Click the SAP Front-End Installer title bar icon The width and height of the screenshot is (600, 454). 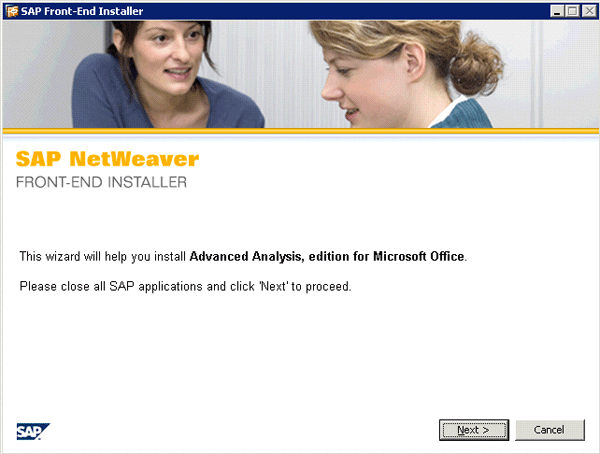click(x=12, y=11)
